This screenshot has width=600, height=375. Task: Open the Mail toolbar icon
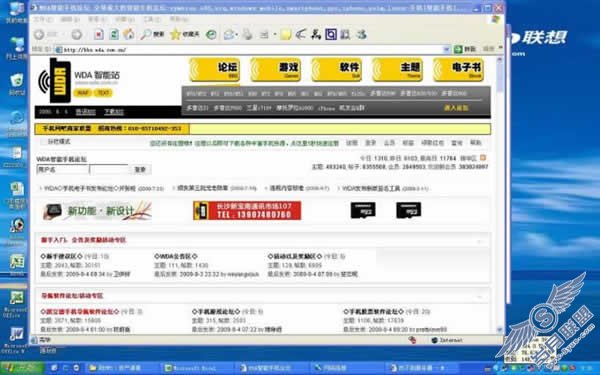tap(230, 34)
